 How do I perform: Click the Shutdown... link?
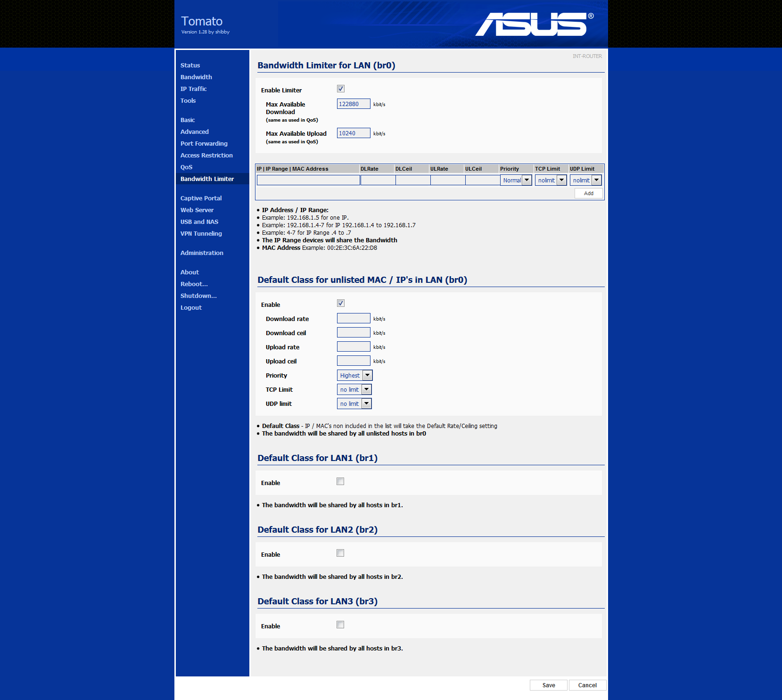(x=198, y=296)
